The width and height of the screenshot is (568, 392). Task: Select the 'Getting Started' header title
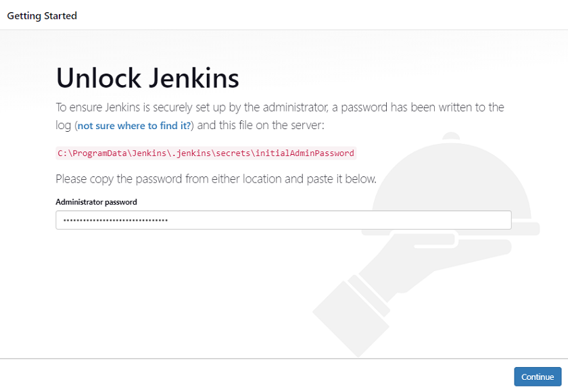41,15
